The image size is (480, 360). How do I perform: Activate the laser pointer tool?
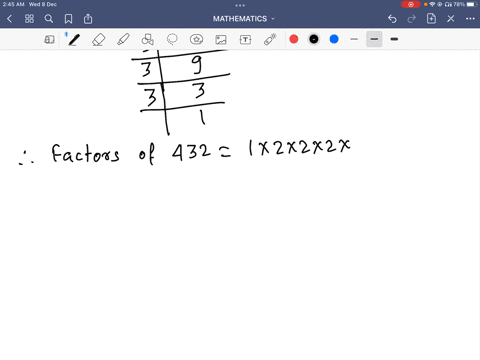tap(270, 39)
